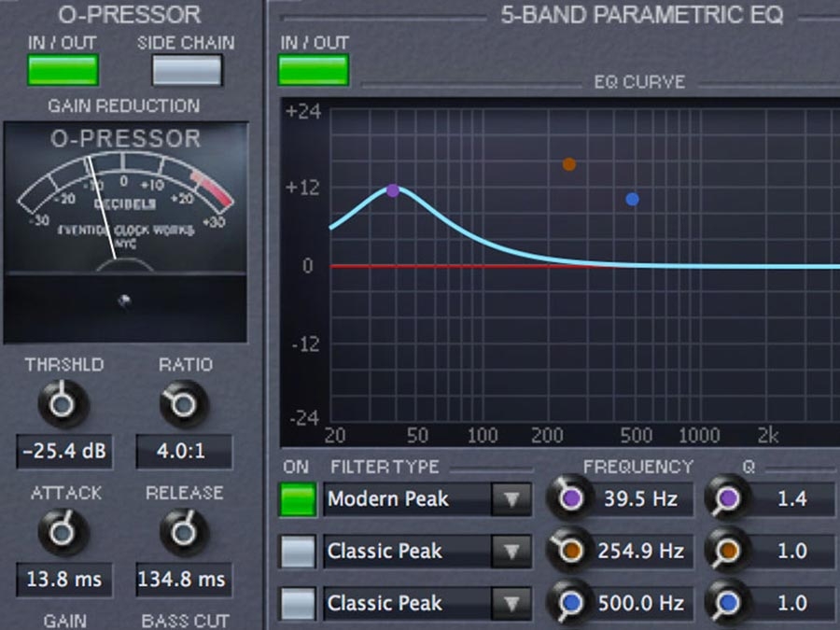Click the threshold value field -25.4 dB
The width and height of the screenshot is (840, 630).
(x=64, y=451)
